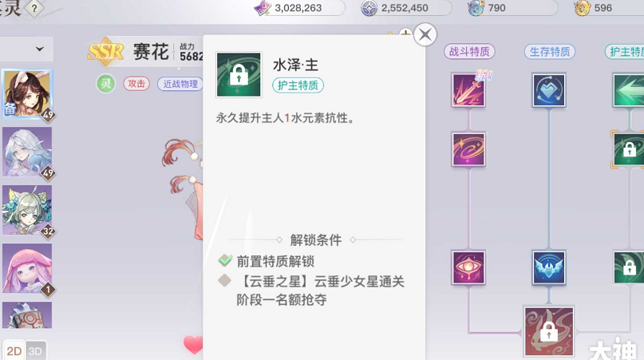Open the 生存特质 trait tab

(550, 52)
